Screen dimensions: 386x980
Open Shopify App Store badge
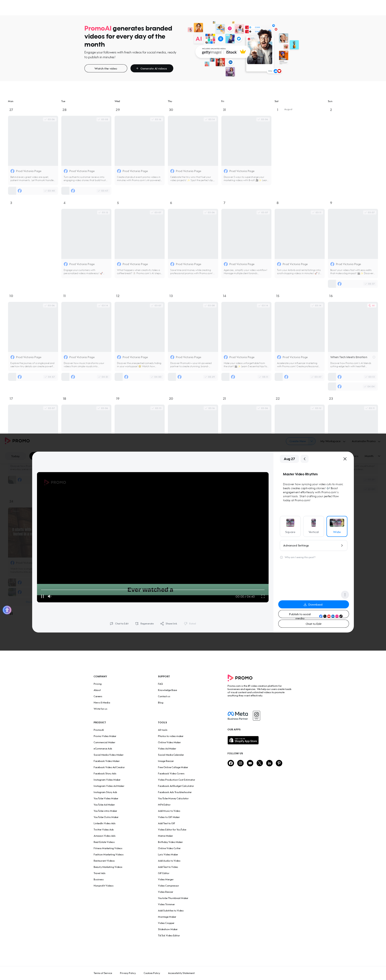pos(243,740)
